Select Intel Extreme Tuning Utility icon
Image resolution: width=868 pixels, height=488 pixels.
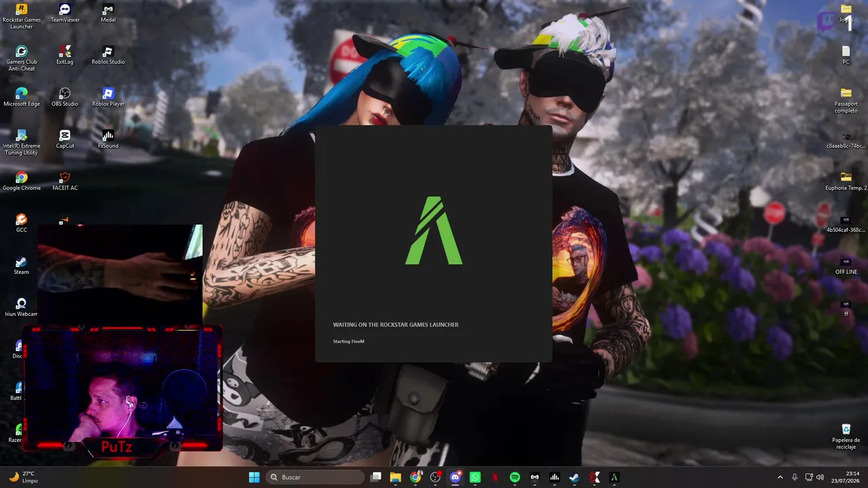click(22, 142)
